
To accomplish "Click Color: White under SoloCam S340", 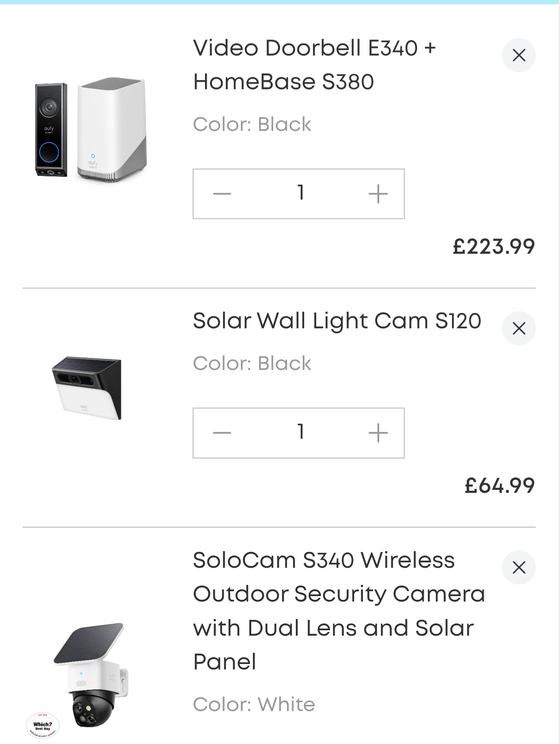I will point(254,704).
